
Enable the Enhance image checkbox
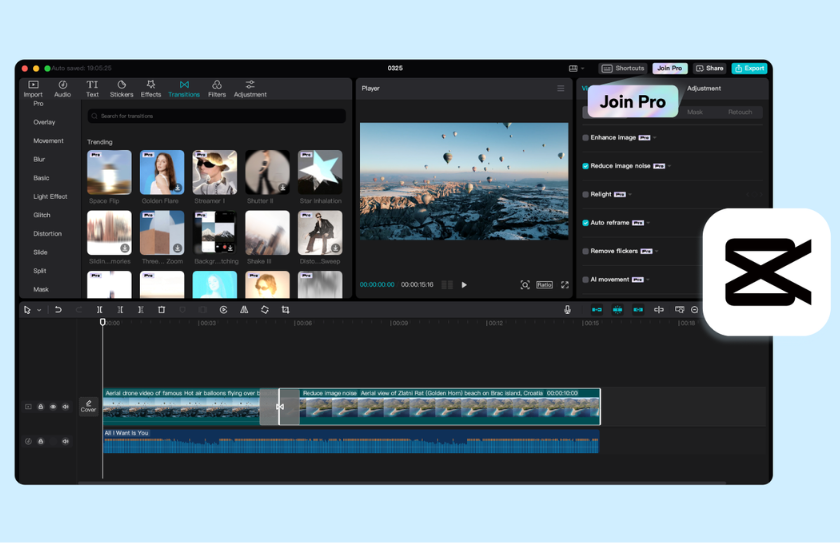point(586,138)
